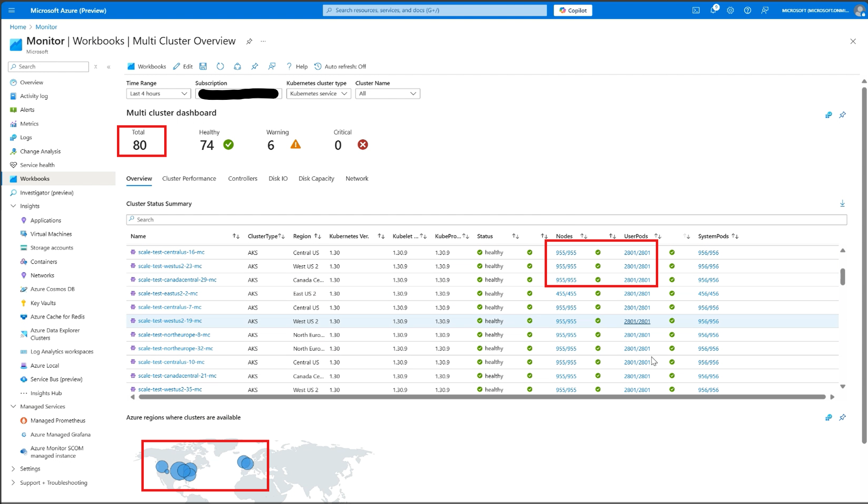Click the table's horizontal scrollbar
The image size is (868, 504).
click(x=482, y=397)
